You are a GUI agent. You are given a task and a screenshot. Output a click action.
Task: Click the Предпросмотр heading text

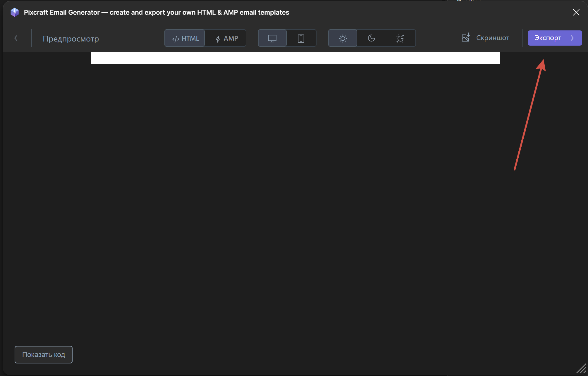[71, 39]
